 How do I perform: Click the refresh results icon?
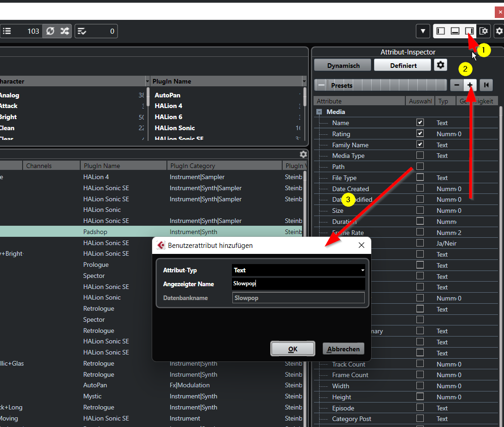pos(50,31)
